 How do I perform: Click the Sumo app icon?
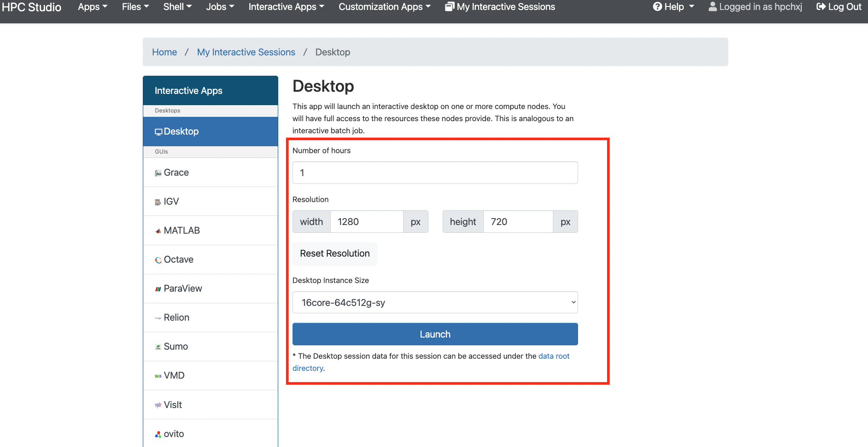click(x=158, y=347)
